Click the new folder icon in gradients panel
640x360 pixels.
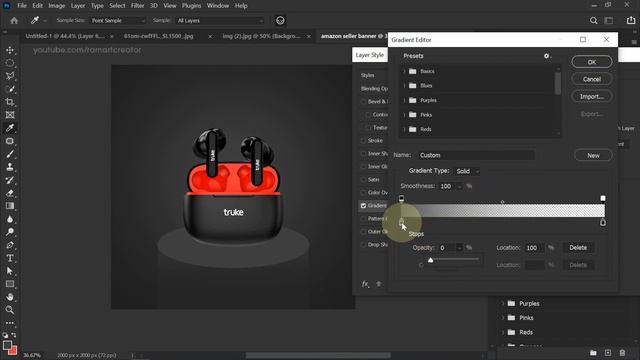click(593, 353)
